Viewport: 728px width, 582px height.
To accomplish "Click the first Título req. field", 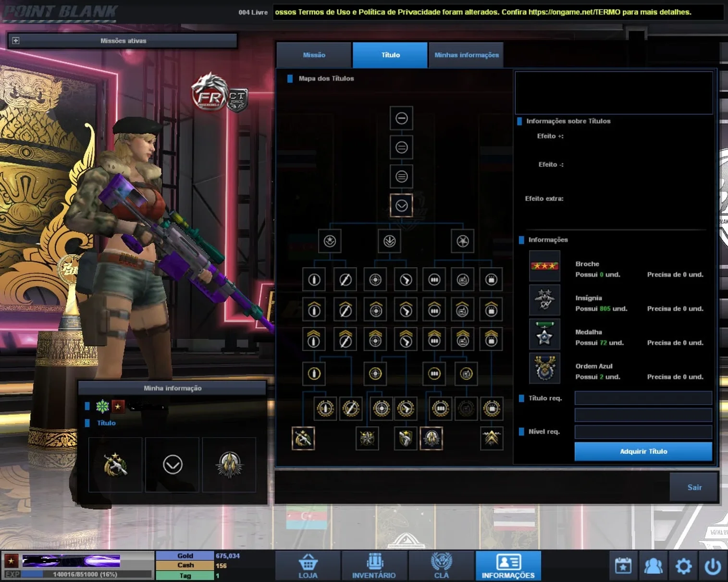I will pos(643,398).
